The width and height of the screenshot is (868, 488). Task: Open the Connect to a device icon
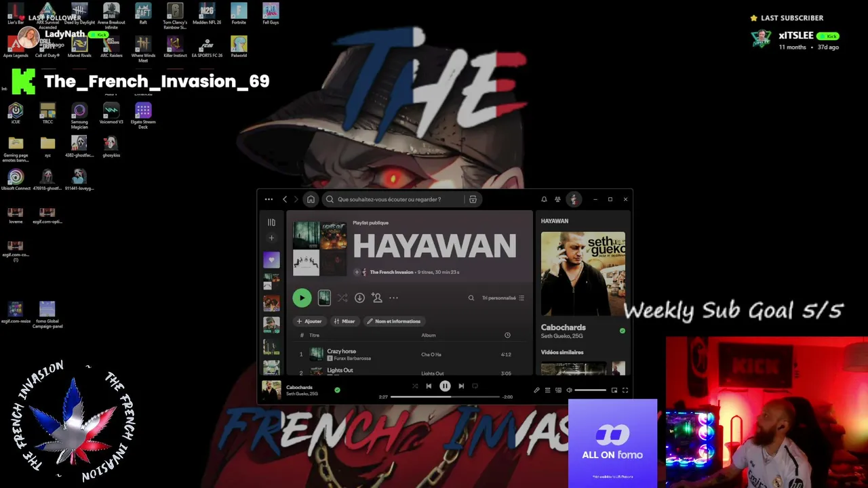(558, 390)
